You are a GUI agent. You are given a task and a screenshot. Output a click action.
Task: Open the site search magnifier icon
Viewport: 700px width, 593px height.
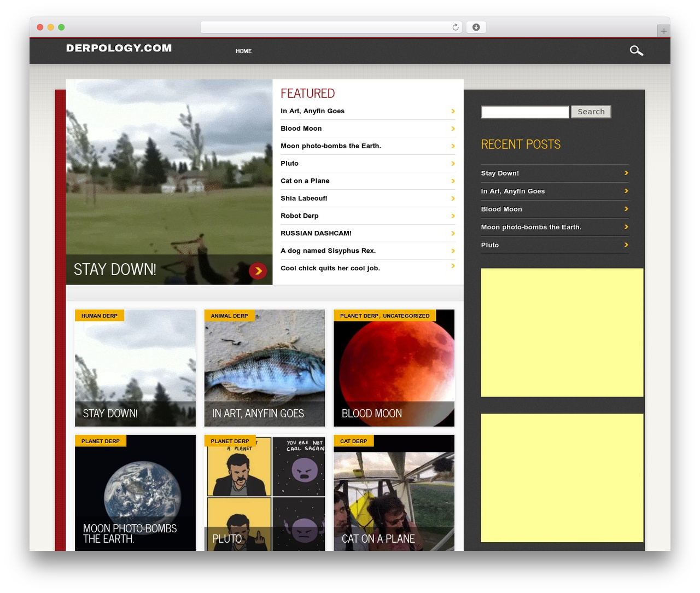636,51
